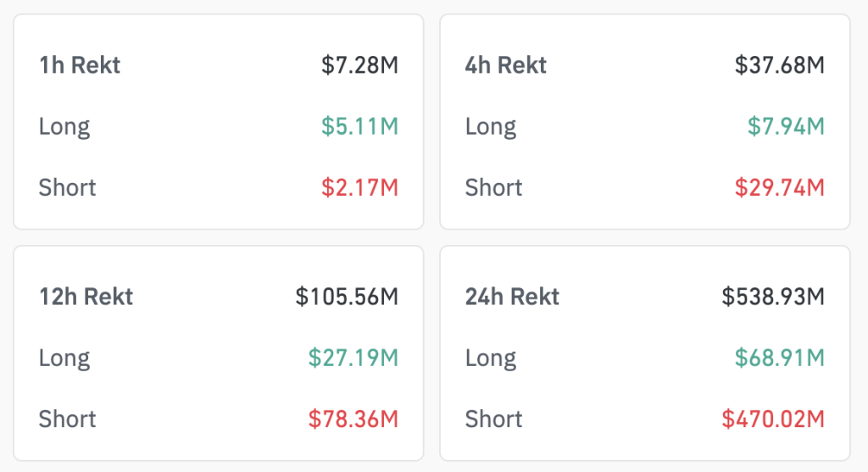Select the 12h Short $78.36M value
The image size is (868, 472).
[x=353, y=419]
